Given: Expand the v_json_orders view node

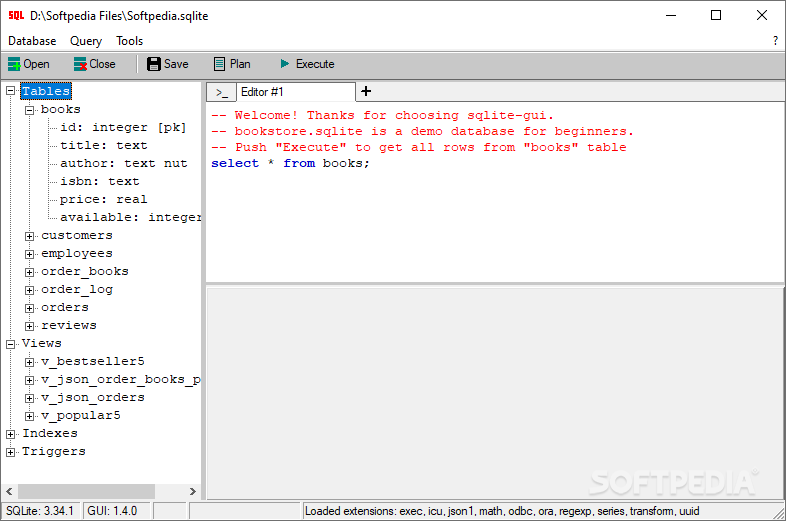Looking at the screenshot, I should pyautogui.click(x=30, y=398).
